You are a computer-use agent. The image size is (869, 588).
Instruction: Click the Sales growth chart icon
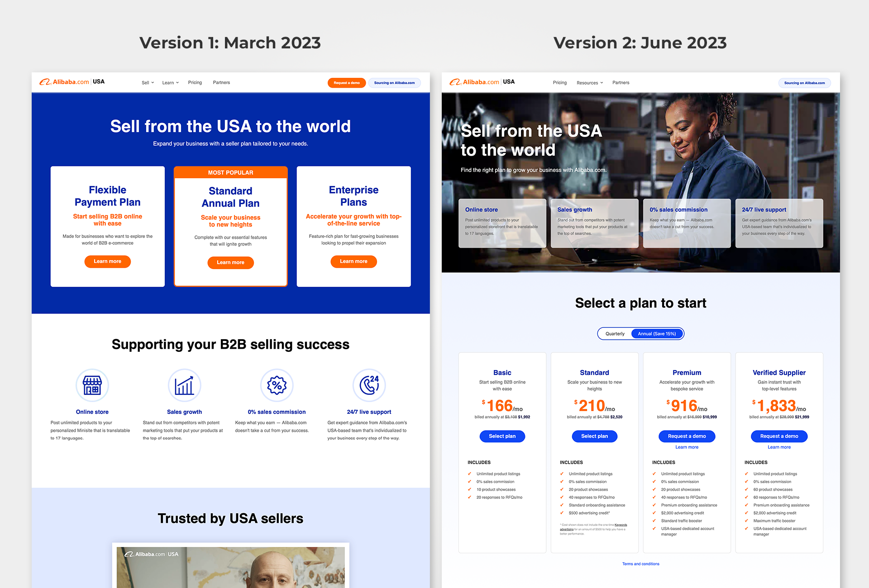pos(185,385)
